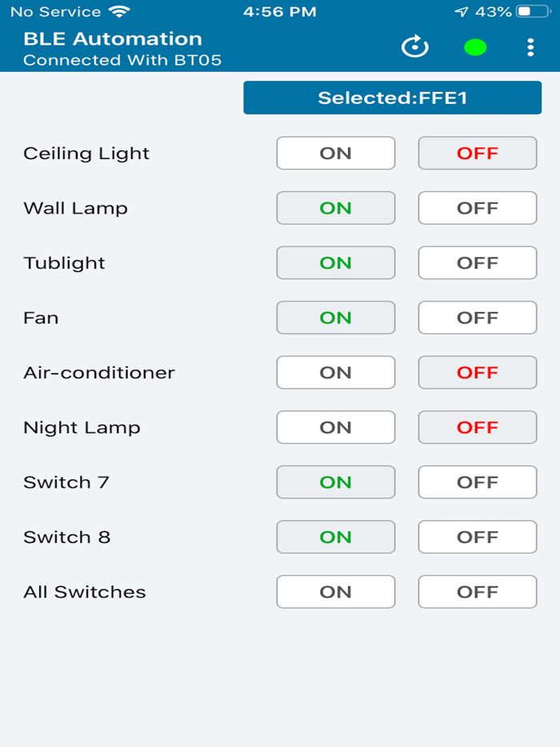Disable Switch 7
This screenshot has width=560, height=747.
coord(477,481)
